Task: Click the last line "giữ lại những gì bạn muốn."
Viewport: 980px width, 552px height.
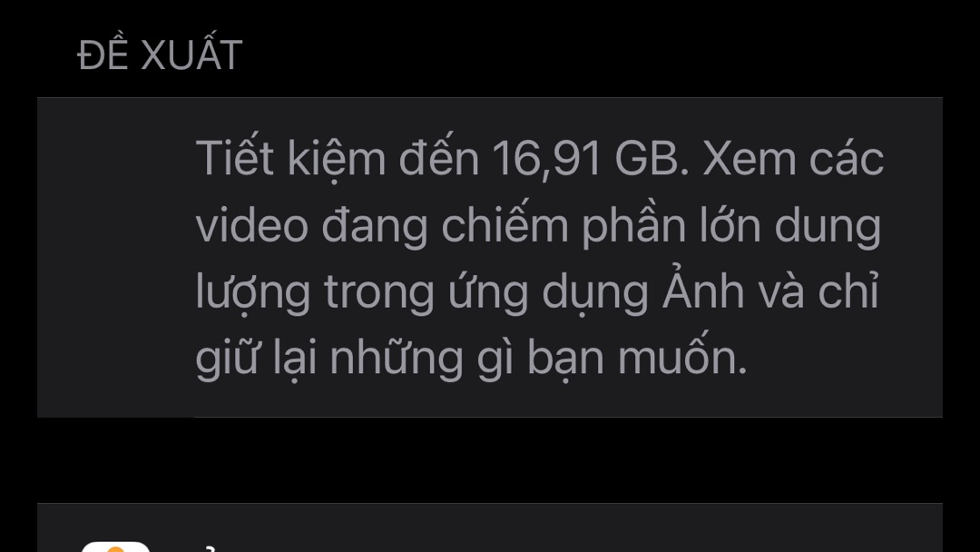Action: [x=471, y=359]
